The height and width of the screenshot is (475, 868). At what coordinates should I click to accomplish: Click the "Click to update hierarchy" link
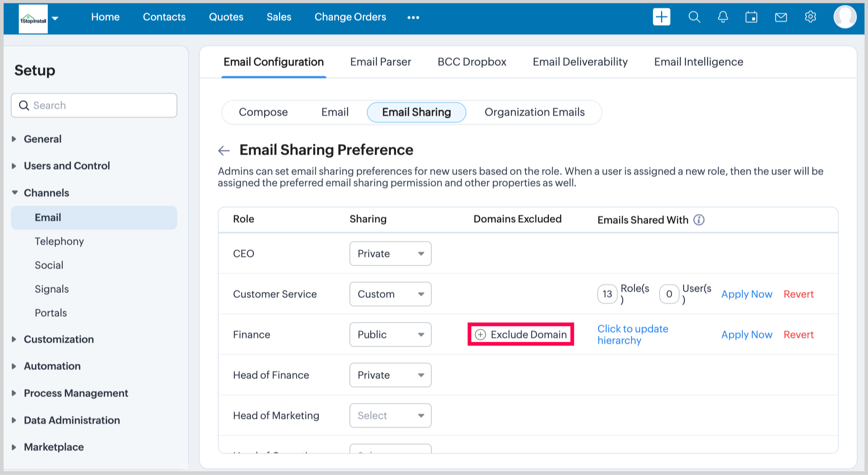[x=632, y=334]
